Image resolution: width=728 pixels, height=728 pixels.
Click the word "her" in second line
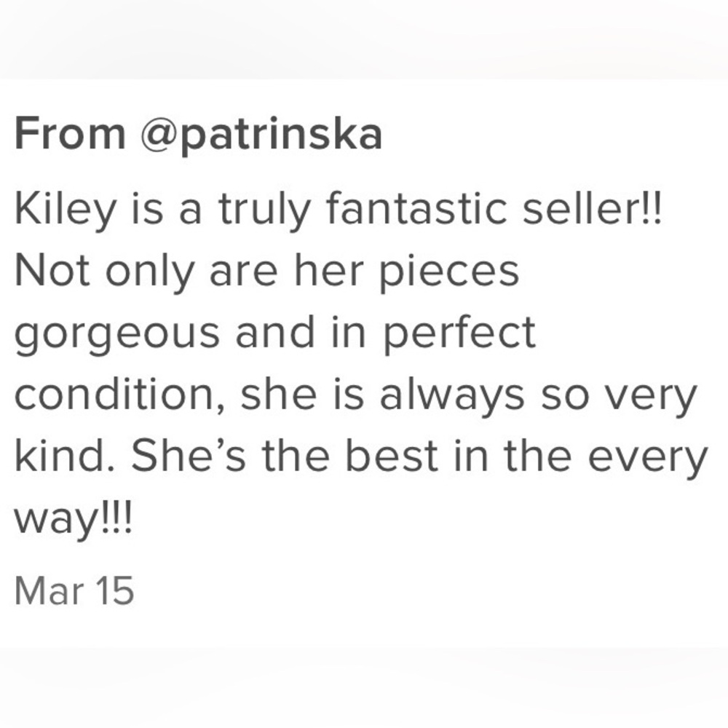coord(333,272)
